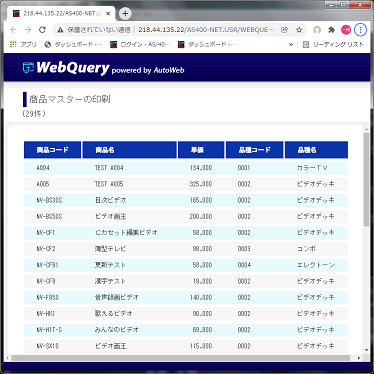Open the pink profile avatar
374x374 pixels.
coord(346,30)
